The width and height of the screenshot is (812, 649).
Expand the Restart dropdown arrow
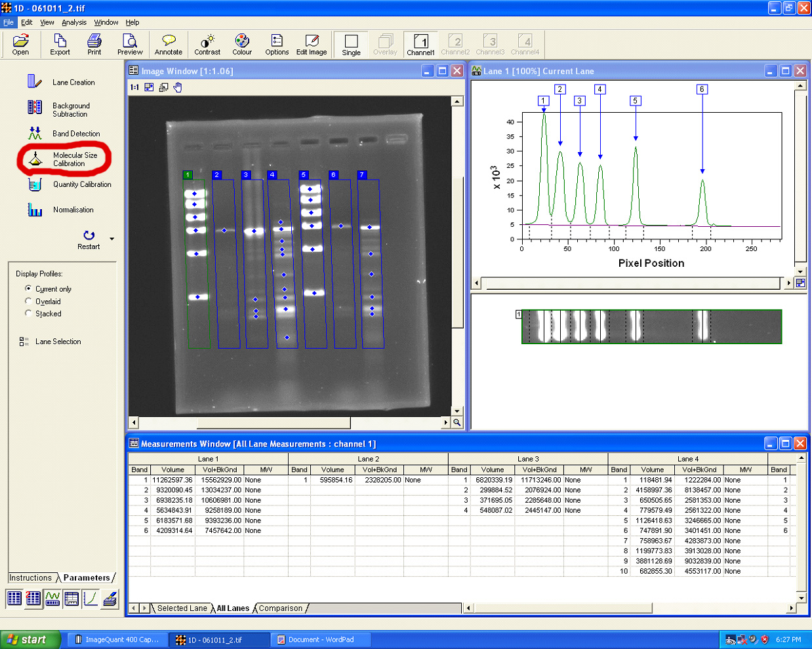[x=112, y=239]
